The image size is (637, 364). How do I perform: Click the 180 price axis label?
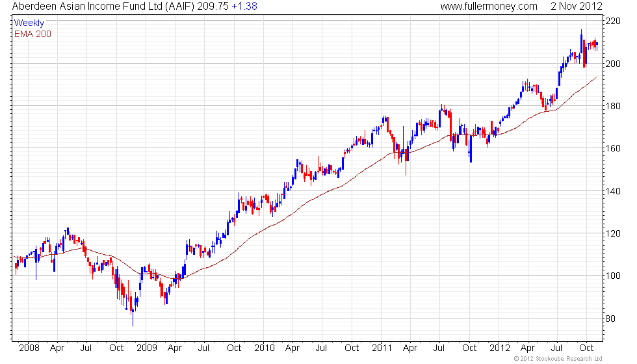pyautogui.click(x=613, y=106)
